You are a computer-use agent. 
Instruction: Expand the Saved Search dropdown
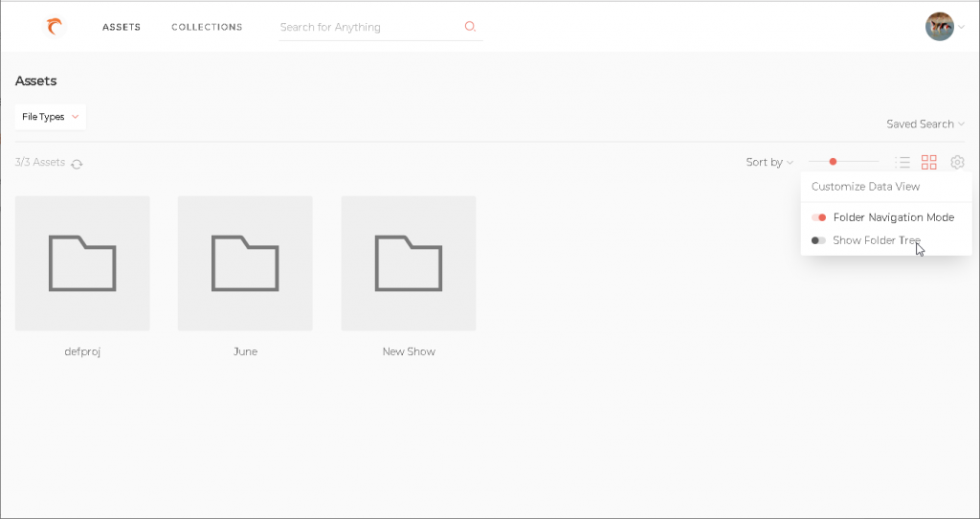click(x=925, y=124)
